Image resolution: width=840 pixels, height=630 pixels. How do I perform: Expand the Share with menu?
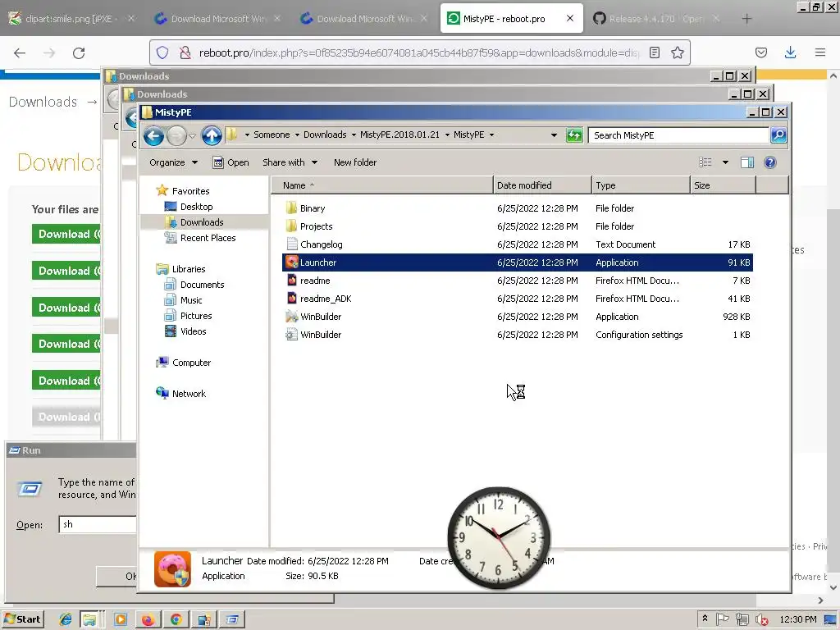click(290, 162)
